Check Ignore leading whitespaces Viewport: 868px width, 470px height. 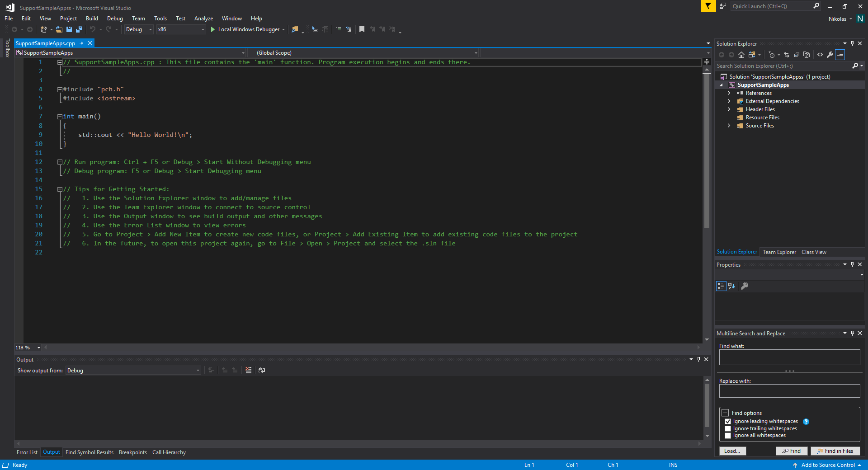click(728, 421)
